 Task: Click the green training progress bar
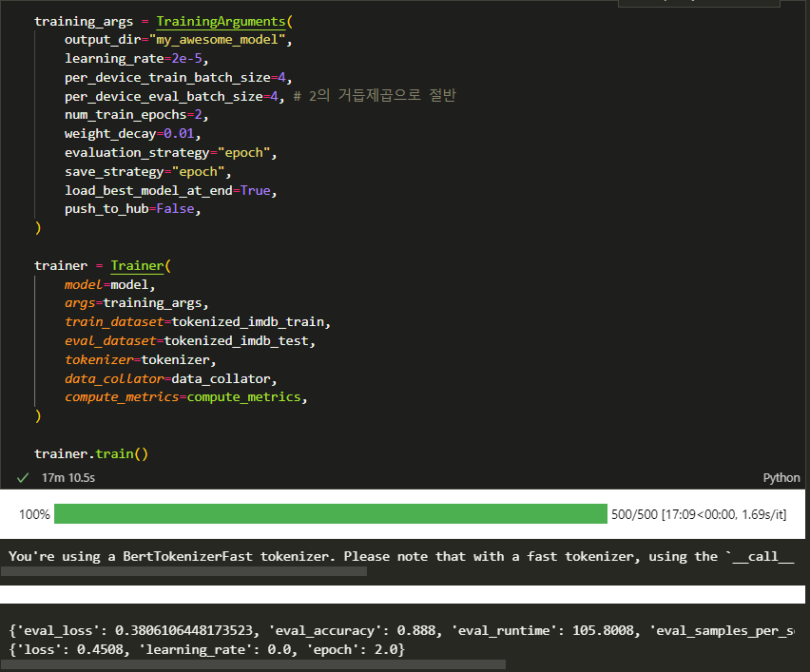[330, 514]
